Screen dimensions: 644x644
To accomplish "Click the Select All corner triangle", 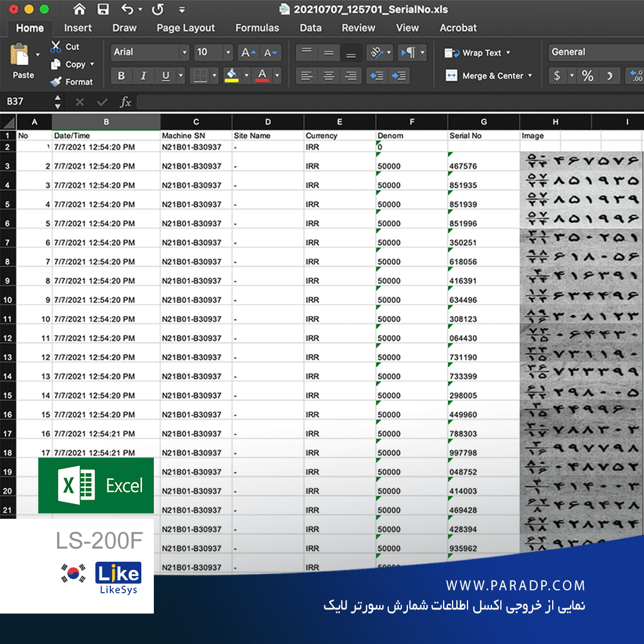I will pos(8,122).
